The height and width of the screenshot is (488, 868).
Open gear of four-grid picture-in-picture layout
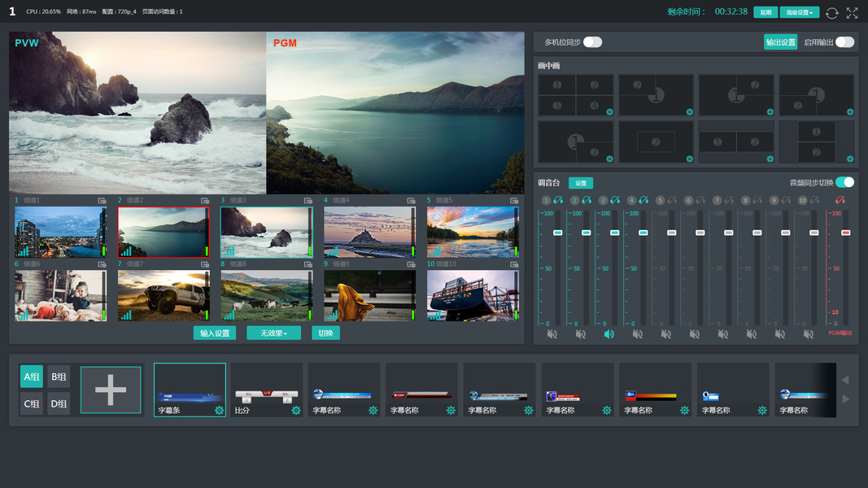pyautogui.click(x=609, y=112)
